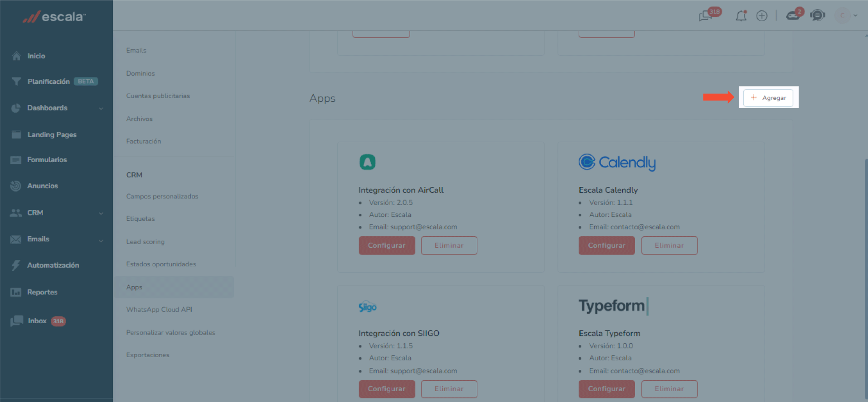Open top bar messages icon with 318 badge
868x402 pixels.
click(x=705, y=16)
